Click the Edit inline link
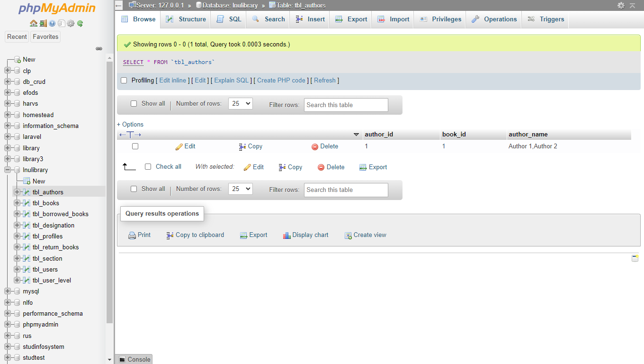This screenshot has height=364, width=644. pos(173,81)
